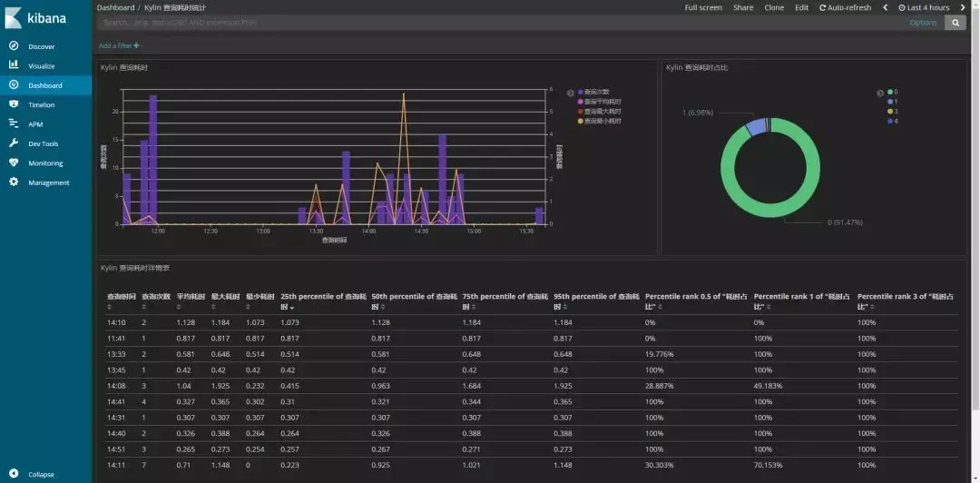Step time range backward with left arrow

click(885, 7)
